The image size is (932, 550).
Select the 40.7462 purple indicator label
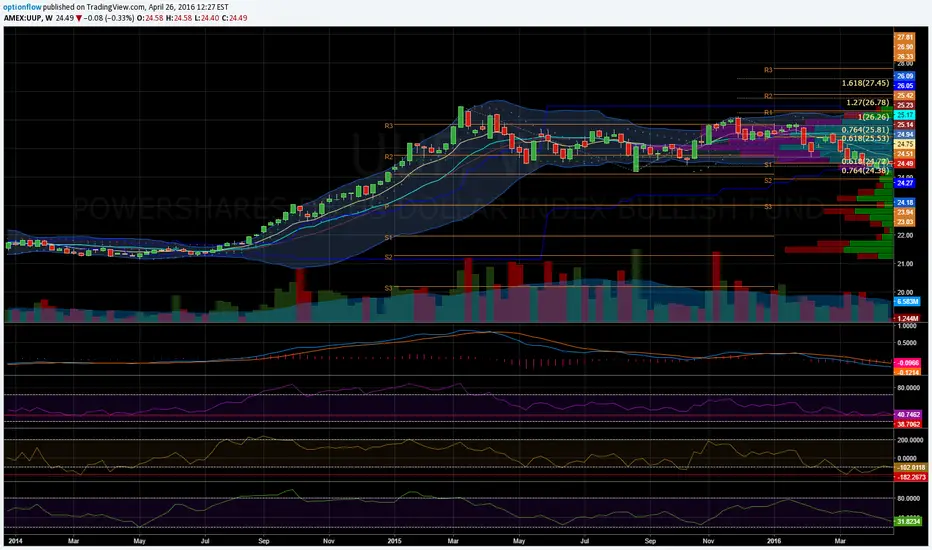908,414
